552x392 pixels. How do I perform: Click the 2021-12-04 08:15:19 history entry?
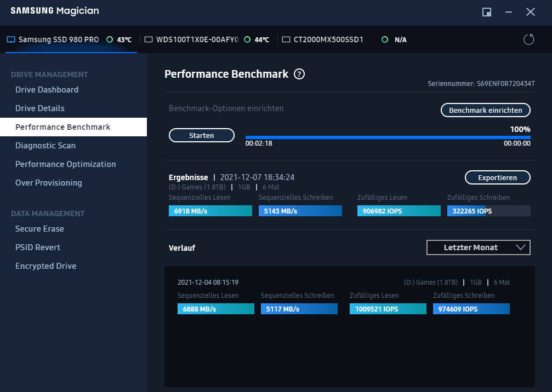tap(208, 283)
